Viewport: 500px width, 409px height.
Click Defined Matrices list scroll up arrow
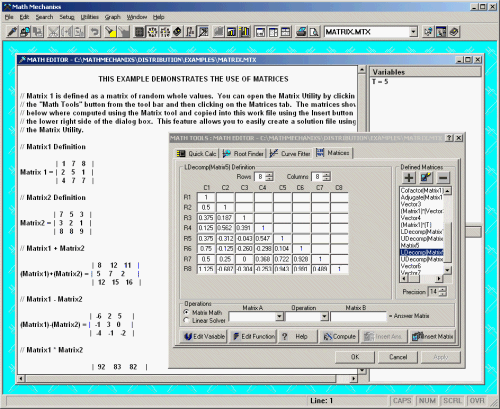click(448, 190)
